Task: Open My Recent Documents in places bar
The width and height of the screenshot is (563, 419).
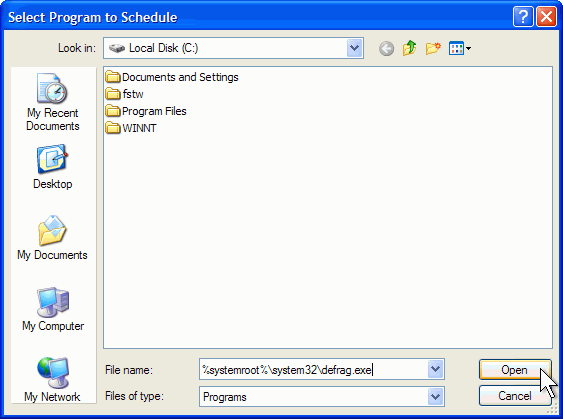Action: tap(53, 102)
